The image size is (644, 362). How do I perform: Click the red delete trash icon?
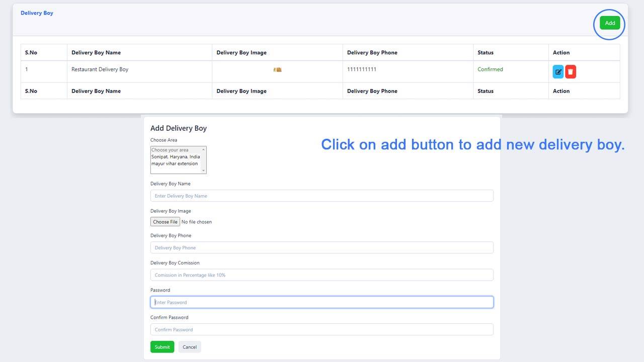tap(571, 72)
